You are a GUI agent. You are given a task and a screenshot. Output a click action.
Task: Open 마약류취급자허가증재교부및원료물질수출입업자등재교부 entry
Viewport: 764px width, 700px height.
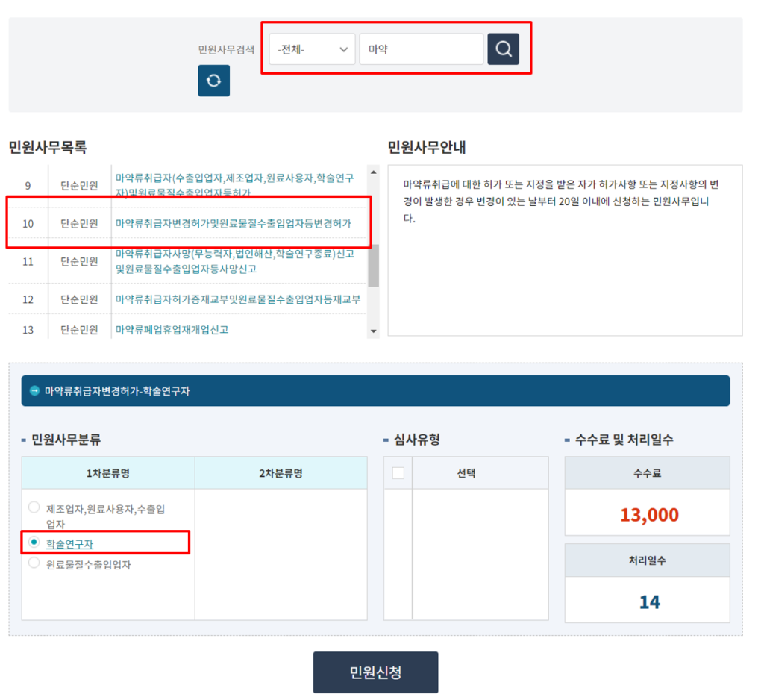click(237, 299)
